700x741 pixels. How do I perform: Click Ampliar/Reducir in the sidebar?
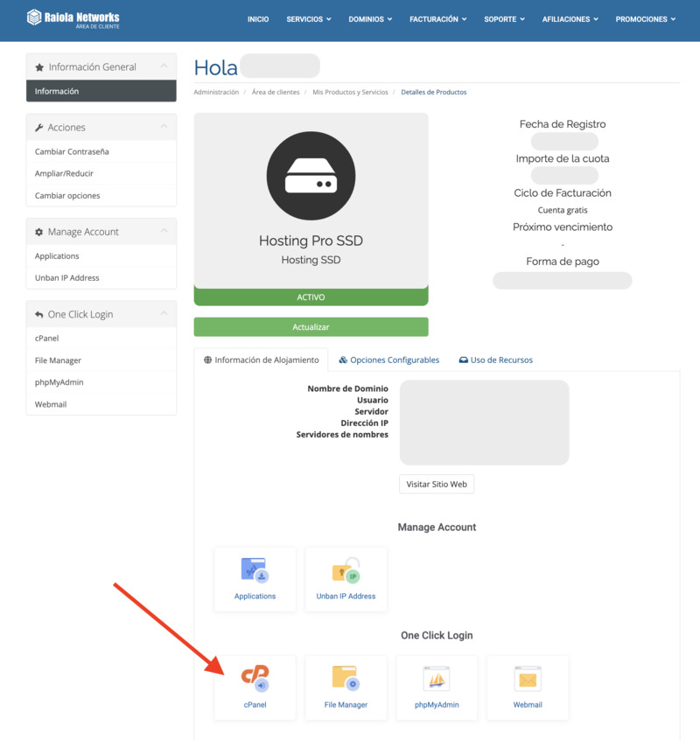click(101, 173)
